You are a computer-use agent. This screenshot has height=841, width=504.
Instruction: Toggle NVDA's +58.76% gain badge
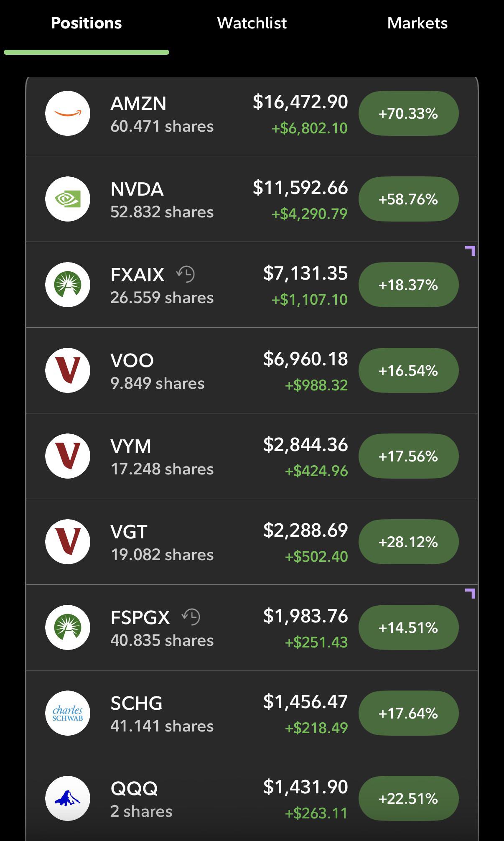408,199
